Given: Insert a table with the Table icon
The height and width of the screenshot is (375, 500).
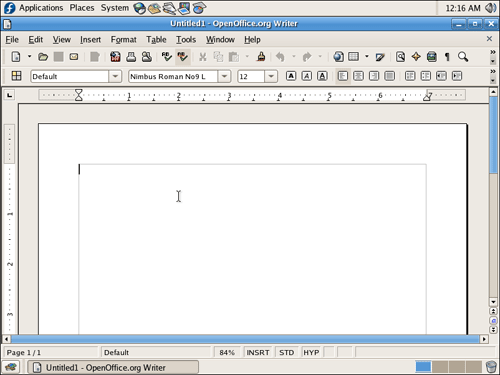Looking at the screenshot, I should (354, 57).
